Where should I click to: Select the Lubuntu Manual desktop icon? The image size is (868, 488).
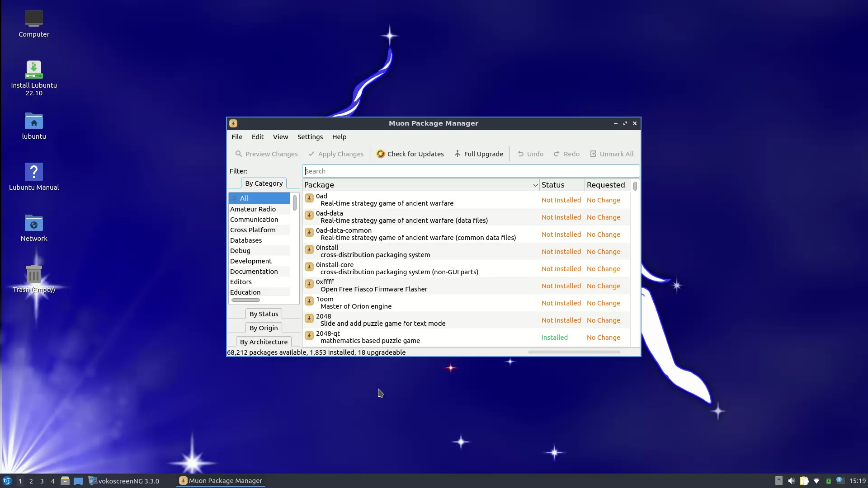tap(34, 177)
